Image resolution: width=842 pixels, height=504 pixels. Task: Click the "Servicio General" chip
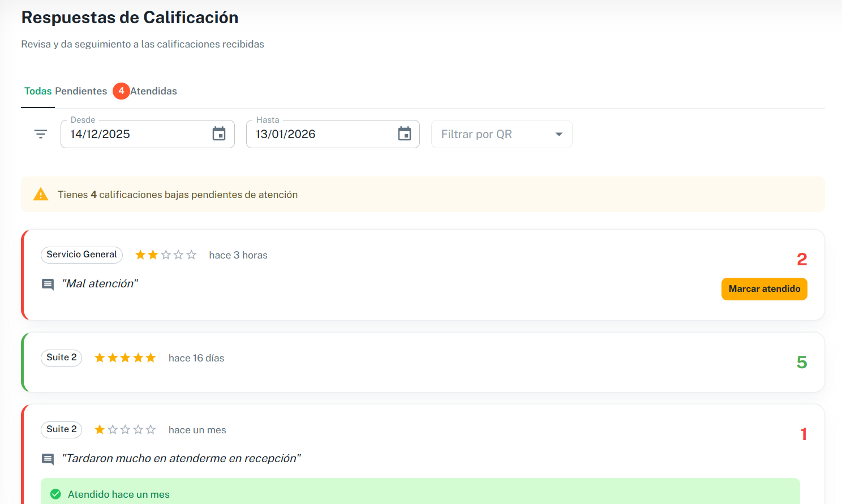click(81, 255)
